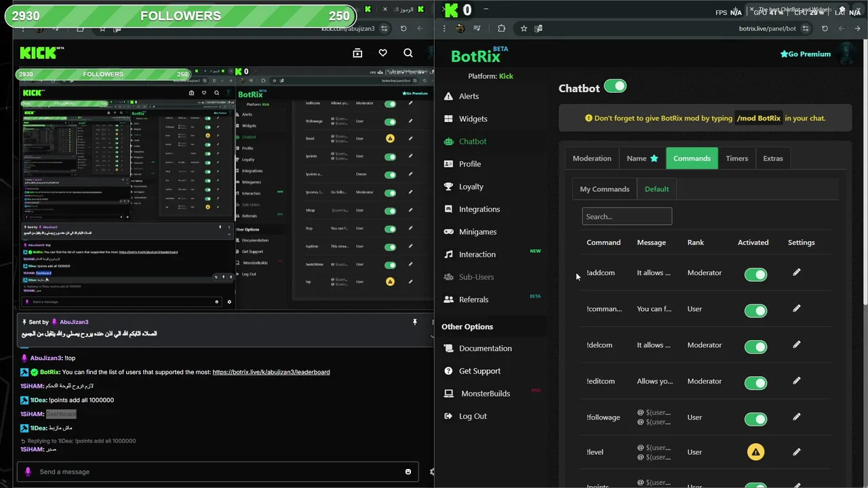This screenshot has height=488, width=868.
Task: Open the Profile card icon in sidebar
Action: point(448,164)
